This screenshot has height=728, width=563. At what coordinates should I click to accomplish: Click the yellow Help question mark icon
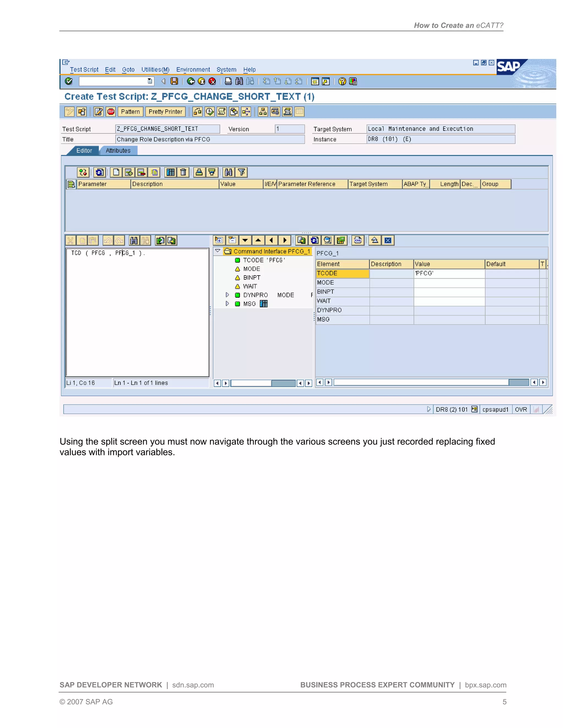[x=342, y=81]
